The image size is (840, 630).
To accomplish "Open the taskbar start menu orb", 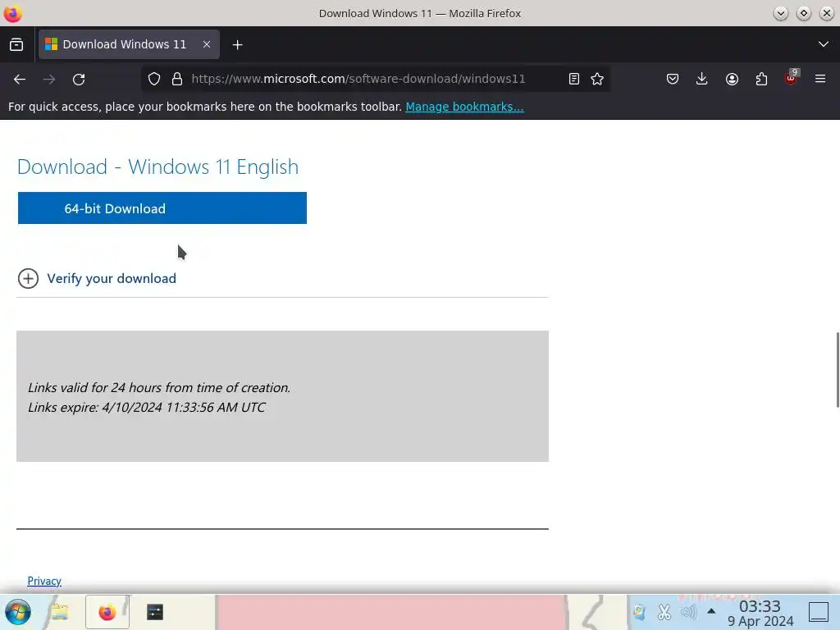I will [18, 612].
